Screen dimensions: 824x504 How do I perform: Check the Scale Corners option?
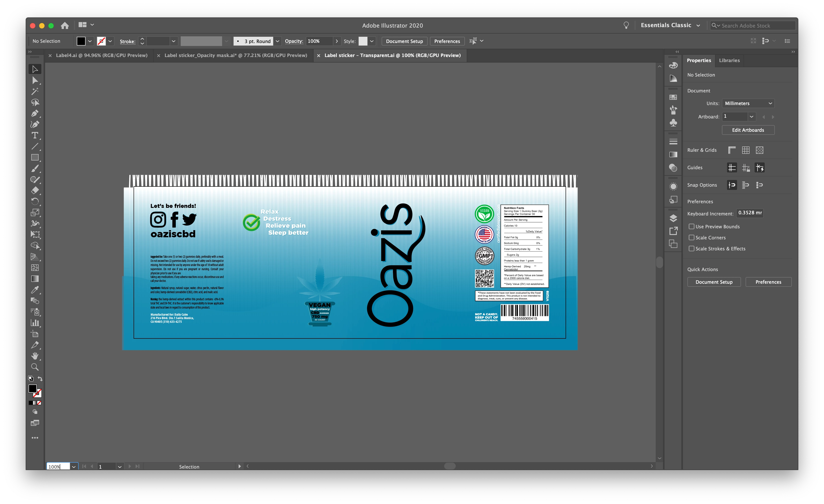(692, 238)
